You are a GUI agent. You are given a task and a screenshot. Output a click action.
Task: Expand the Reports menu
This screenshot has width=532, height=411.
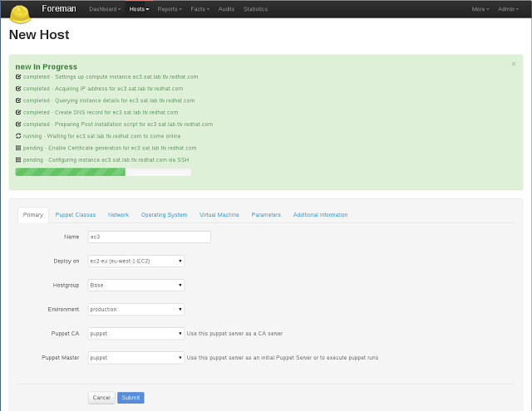[170, 9]
